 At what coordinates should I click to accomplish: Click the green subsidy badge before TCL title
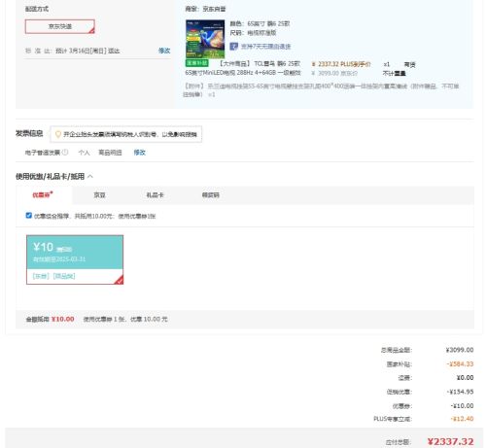click(x=196, y=63)
